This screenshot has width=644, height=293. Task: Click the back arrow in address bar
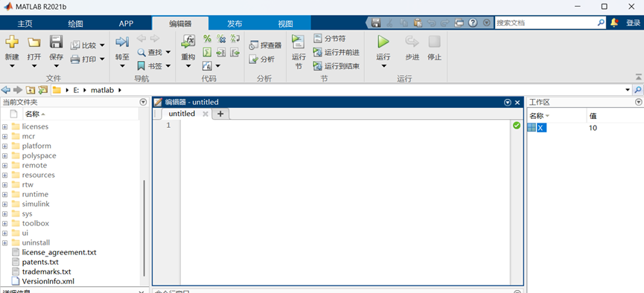click(6, 90)
